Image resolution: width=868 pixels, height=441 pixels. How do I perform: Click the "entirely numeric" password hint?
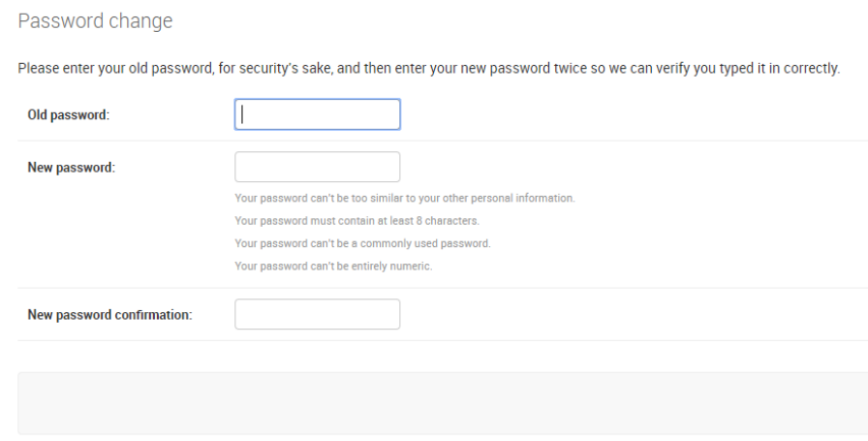(333, 267)
